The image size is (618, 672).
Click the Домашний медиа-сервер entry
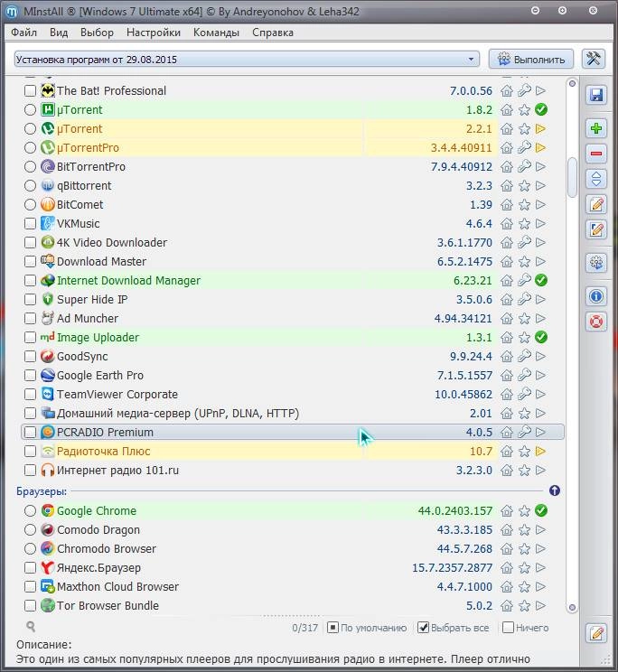click(x=293, y=413)
